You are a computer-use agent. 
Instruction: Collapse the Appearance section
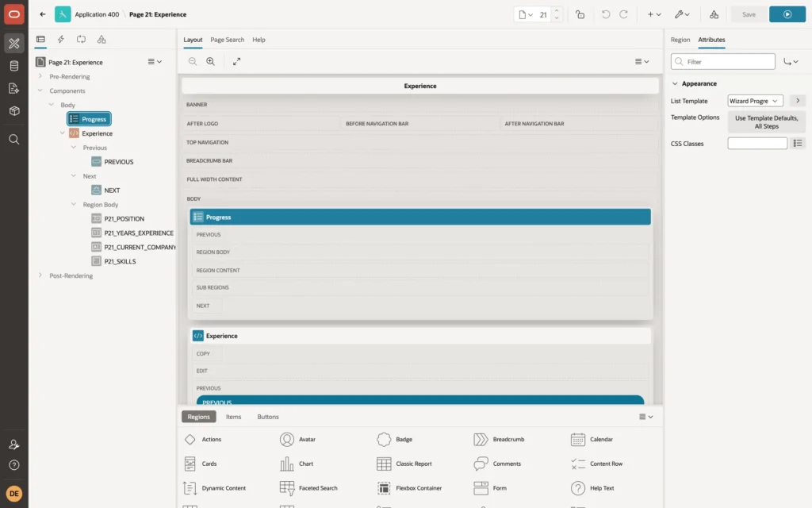[x=675, y=83]
